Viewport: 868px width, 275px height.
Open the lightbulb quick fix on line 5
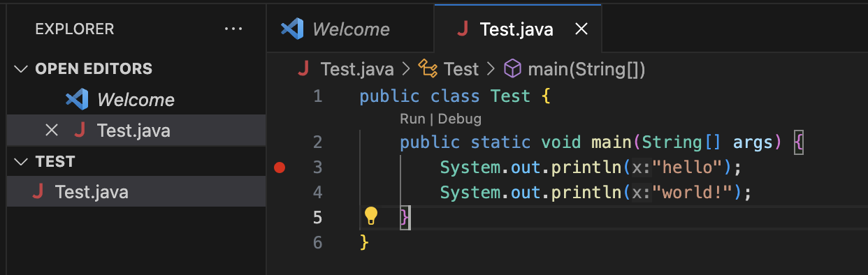(x=371, y=216)
